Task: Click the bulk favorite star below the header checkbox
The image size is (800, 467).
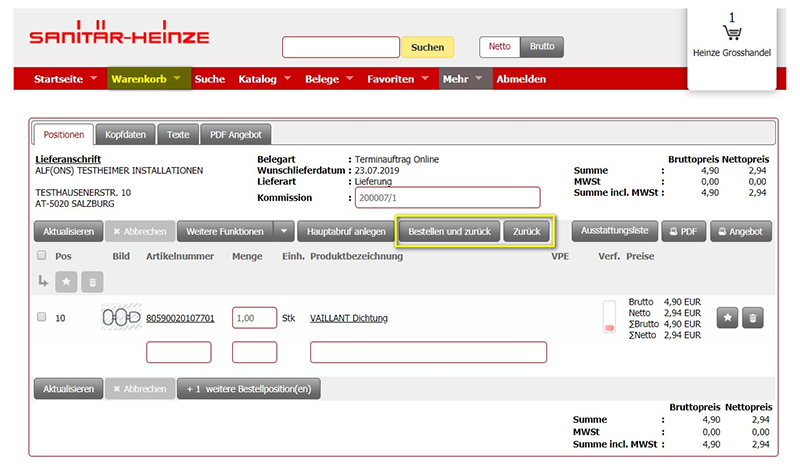Action: [66, 283]
